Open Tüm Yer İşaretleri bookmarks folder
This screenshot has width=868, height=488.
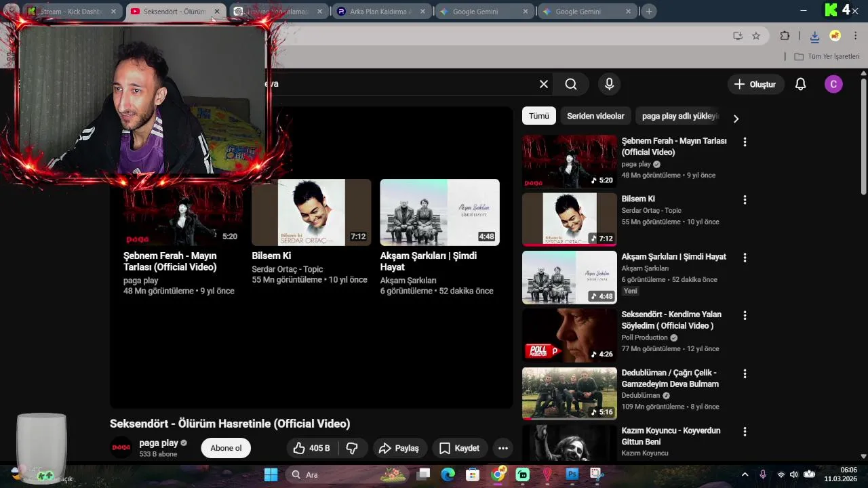pos(827,56)
